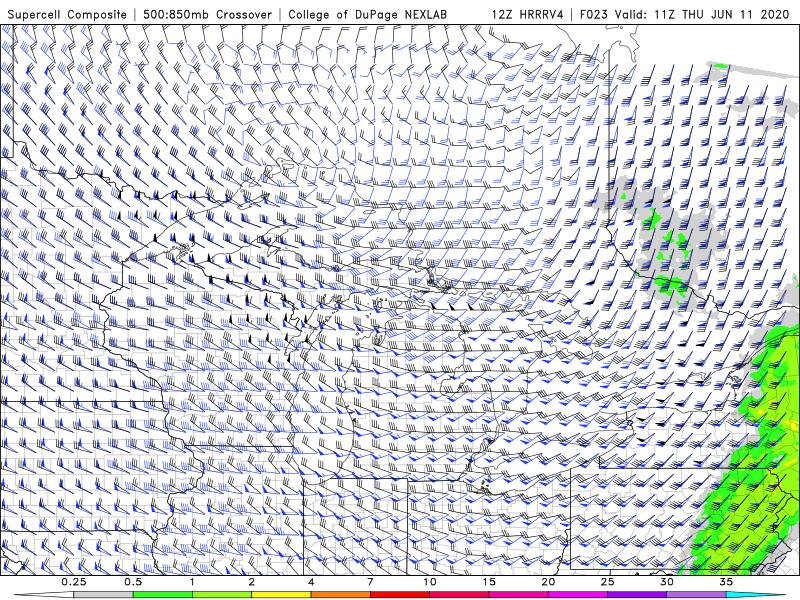Viewport: 800px width, 600px height.
Task: Click the "Supercell Composite" title text
Action: point(67,14)
